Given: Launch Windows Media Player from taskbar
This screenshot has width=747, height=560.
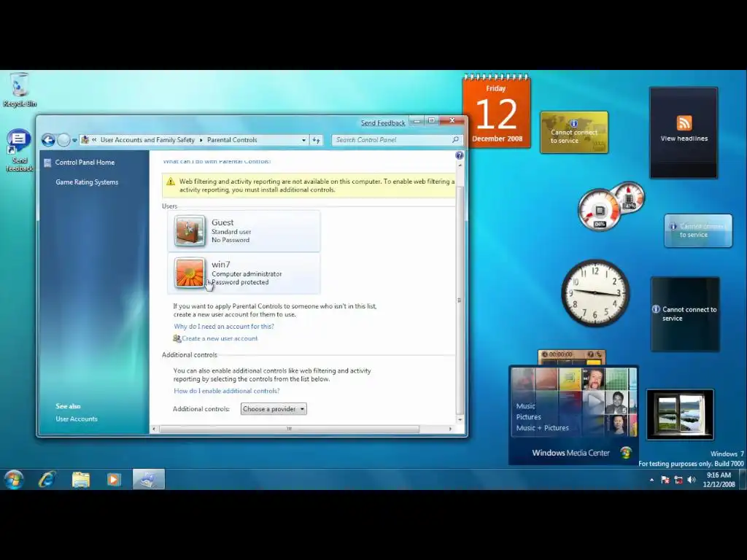Looking at the screenshot, I should tap(113, 479).
